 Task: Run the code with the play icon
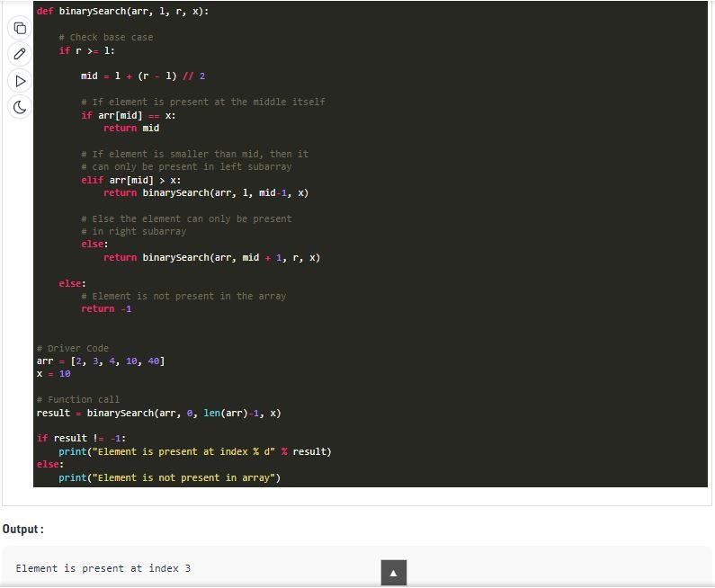(x=20, y=81)
